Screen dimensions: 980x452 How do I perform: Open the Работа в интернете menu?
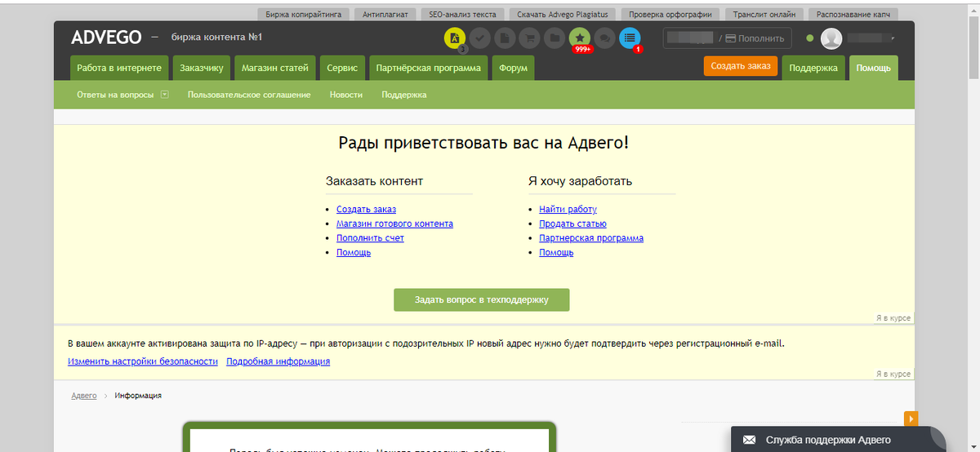pos(119,68)
